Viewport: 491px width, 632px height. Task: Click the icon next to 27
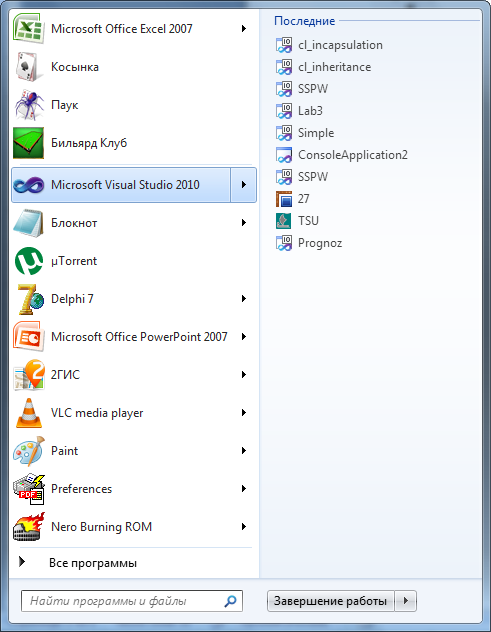tap(284, 199)
